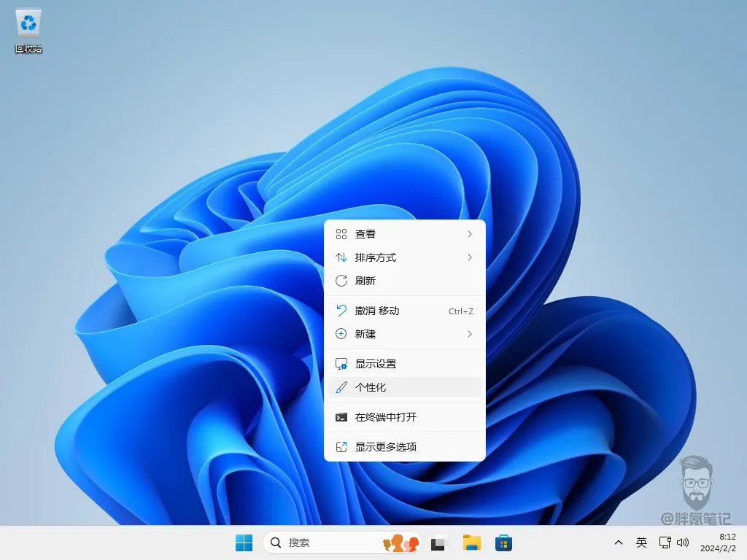The width and height of the screenshot is (747, 560).
Task: Click the chevron next to 新建
Action: 470,334
